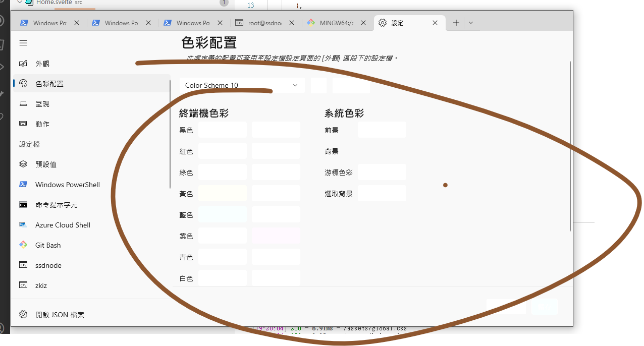
Task: Open the 呈現 rendering settings page
Action: [92, 104]
